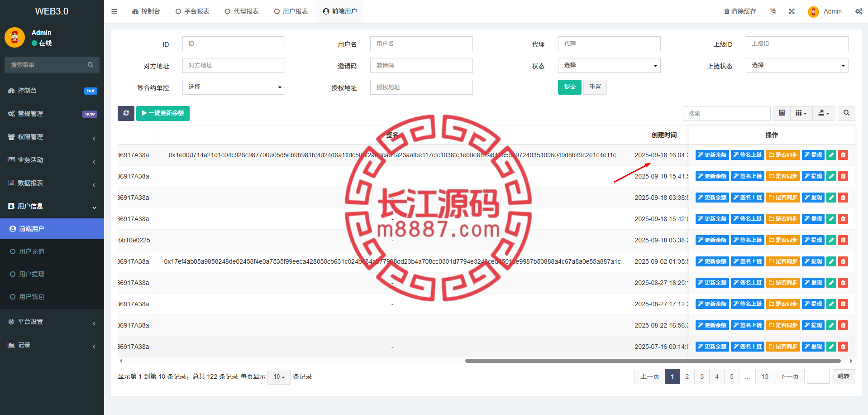Image resolution: width=868 pixels, height=415 pixels.
Task: Click the language switch icon in top bar
Action: pos(773,11)
